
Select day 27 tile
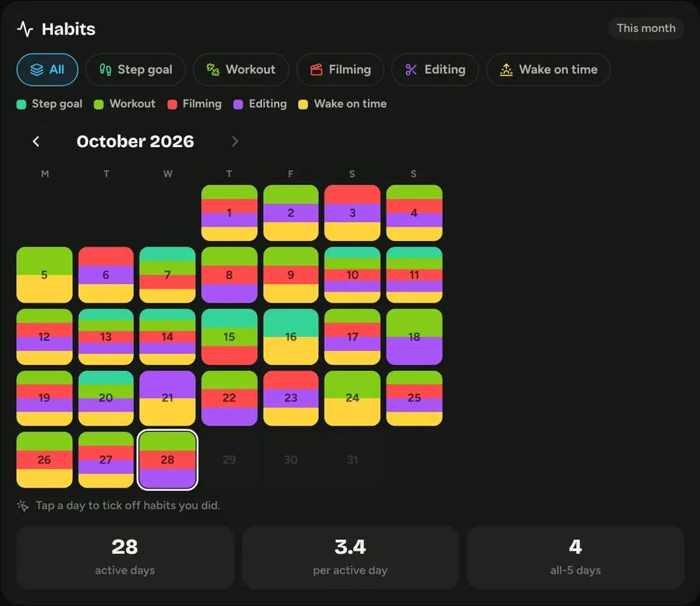[x=106, y=460]
